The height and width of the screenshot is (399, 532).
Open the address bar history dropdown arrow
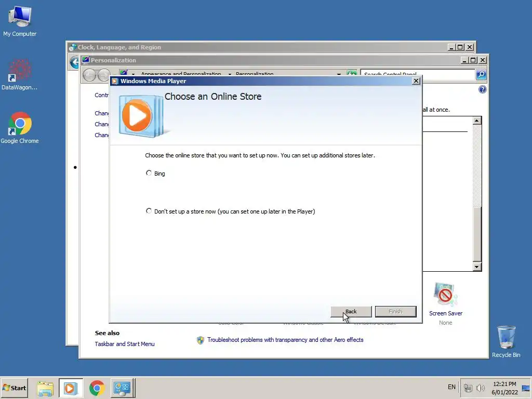coord(339,74)
